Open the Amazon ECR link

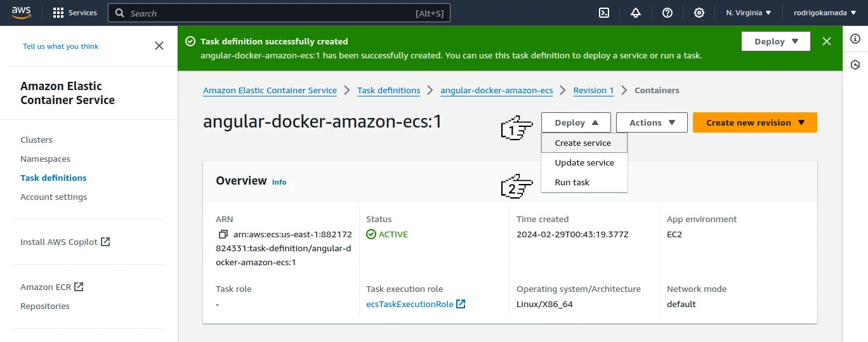[46, 287]
